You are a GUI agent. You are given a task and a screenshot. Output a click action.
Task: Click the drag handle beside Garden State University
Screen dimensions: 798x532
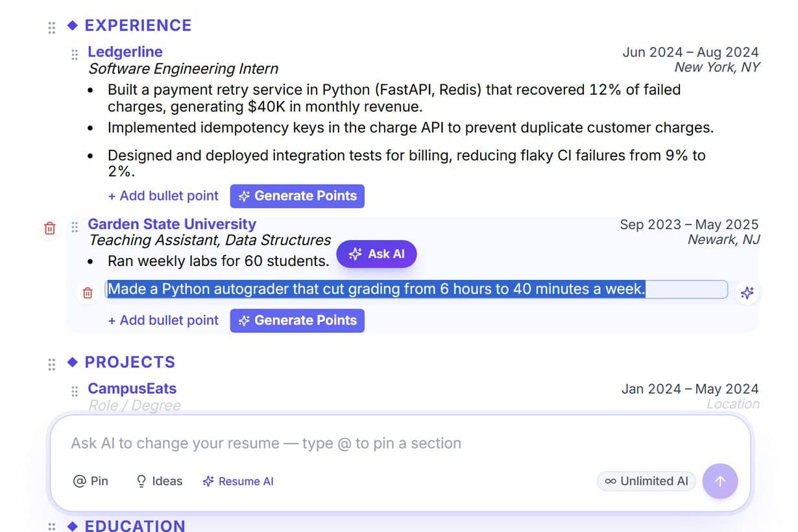point(75,227)
